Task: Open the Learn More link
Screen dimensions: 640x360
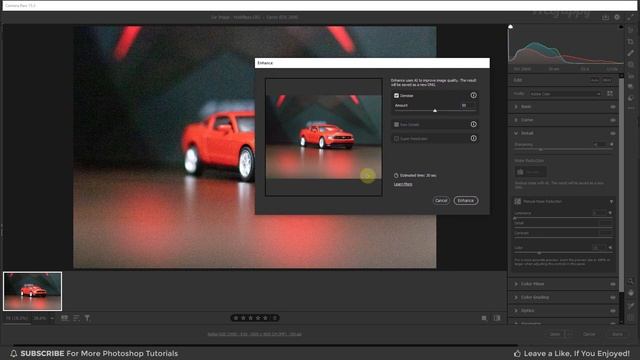Action: point(403,184)
